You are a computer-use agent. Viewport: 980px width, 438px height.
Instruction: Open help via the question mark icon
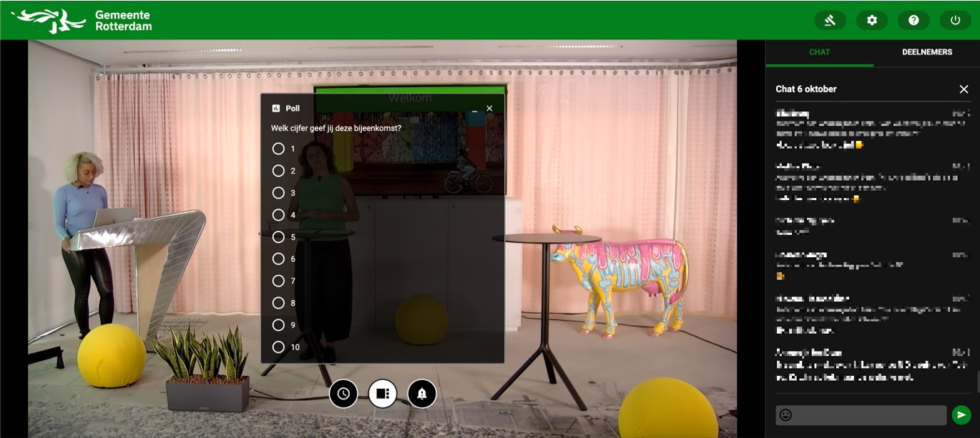tap(913, 20)
